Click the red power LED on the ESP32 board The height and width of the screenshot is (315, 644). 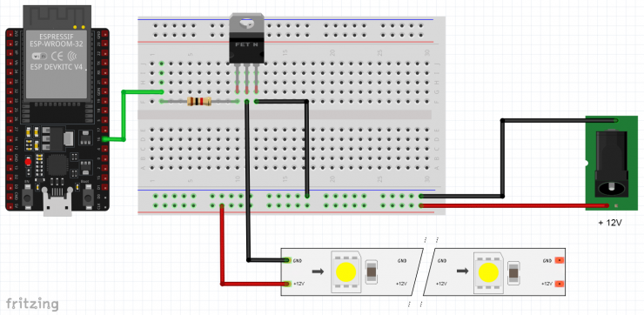click(28, 162)
